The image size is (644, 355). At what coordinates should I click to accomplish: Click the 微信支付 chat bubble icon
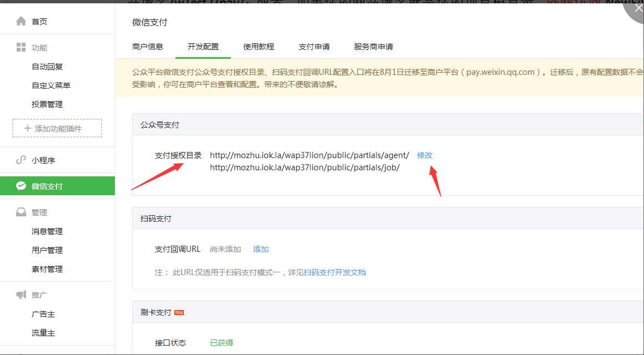point(21,186)
